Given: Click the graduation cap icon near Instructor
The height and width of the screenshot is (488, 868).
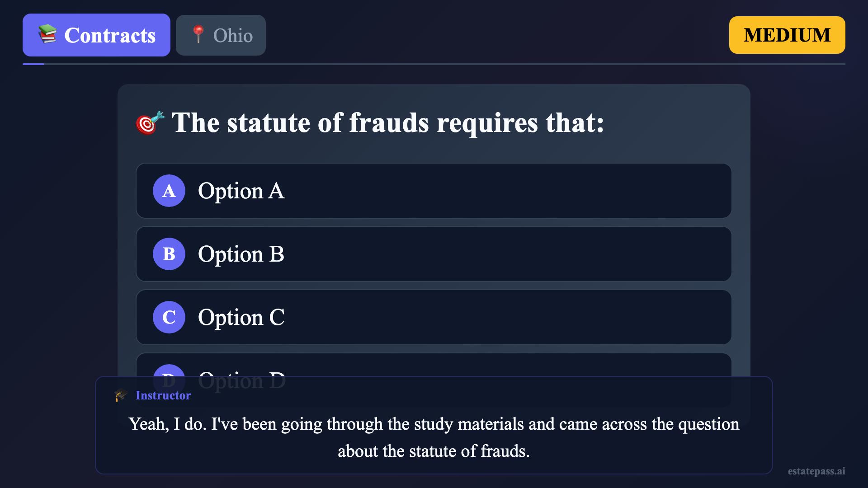Looking at the screenshot, I should coord(121,395).
